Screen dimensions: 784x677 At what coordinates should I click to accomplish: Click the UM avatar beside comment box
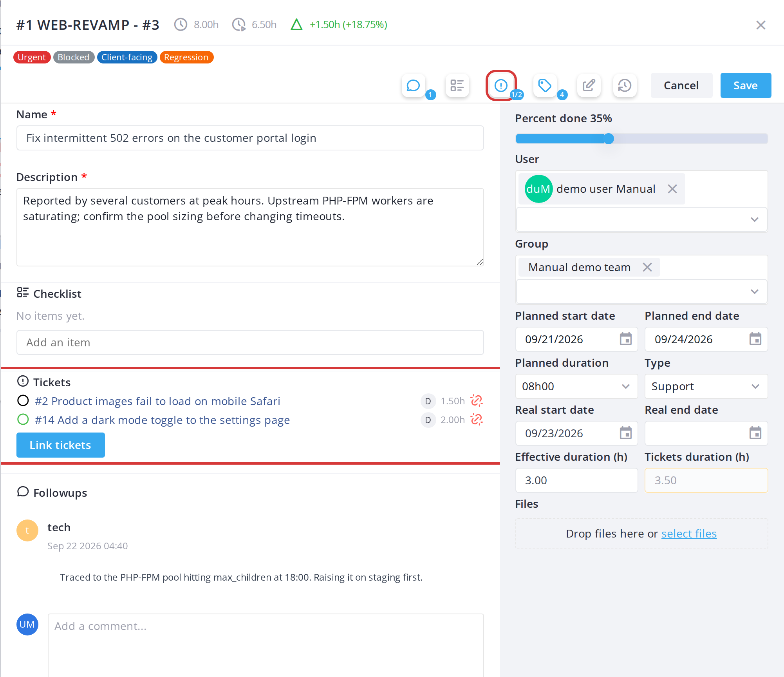pyautogui.click(x=27, y=625)
